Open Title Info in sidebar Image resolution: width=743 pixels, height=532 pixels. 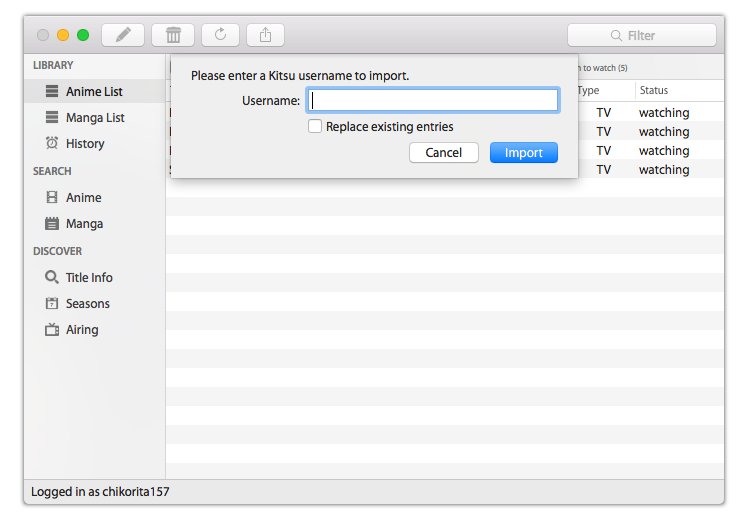point(95,277)
